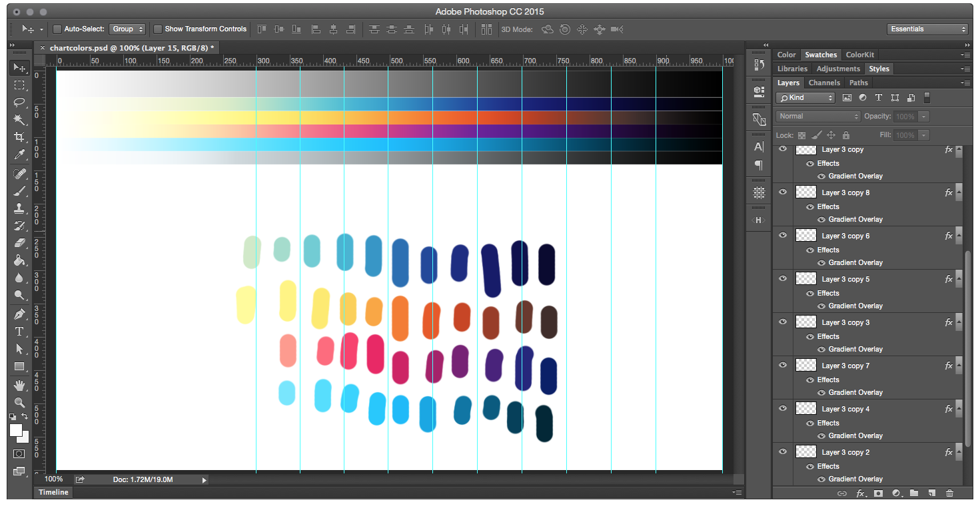Open the Normal blend mode dropdown
The width and height of the screenshot is (980, 506).
(817, 116)
